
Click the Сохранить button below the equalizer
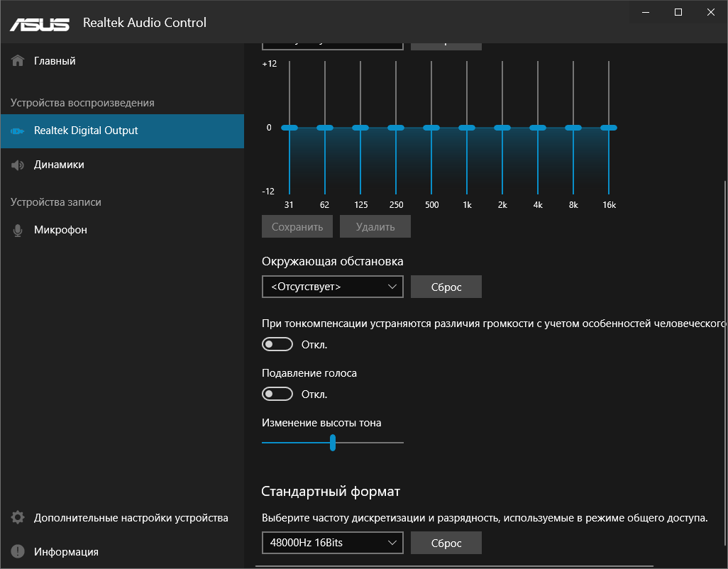pos(297,226)
